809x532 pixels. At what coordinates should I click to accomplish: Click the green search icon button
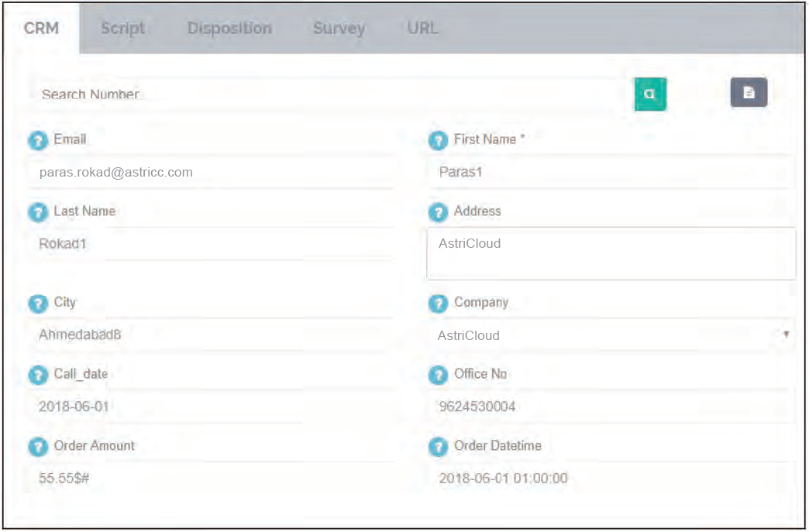(x=650, y=94)
